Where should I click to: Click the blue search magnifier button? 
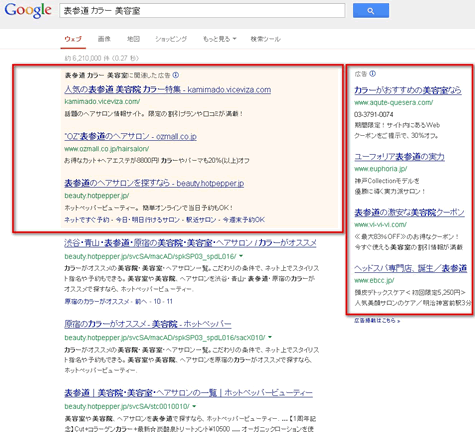[371, 11]
